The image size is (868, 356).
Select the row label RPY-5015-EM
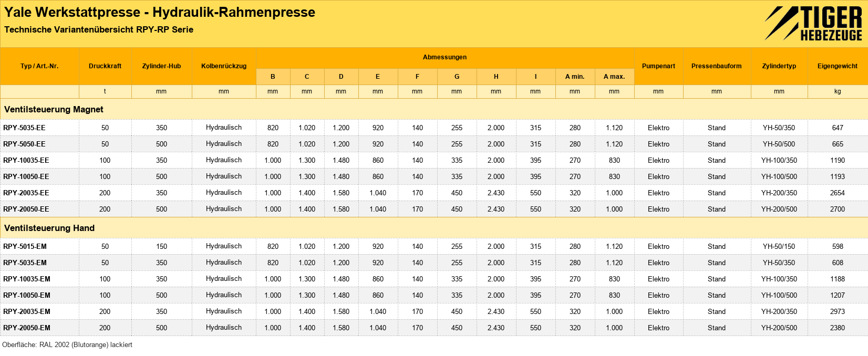(25, 246)
